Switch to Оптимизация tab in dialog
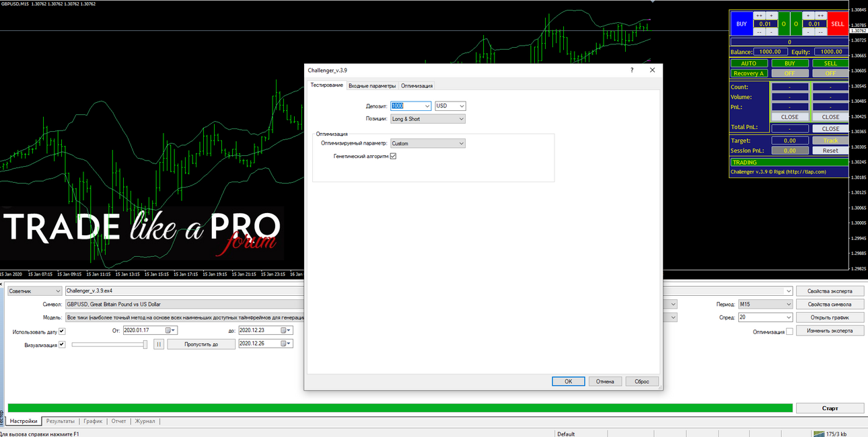 point(417,85)
